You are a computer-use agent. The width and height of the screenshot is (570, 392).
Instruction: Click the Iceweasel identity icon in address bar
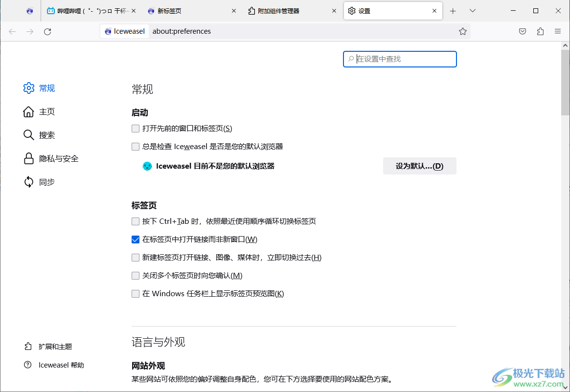[x=108, y=31]
